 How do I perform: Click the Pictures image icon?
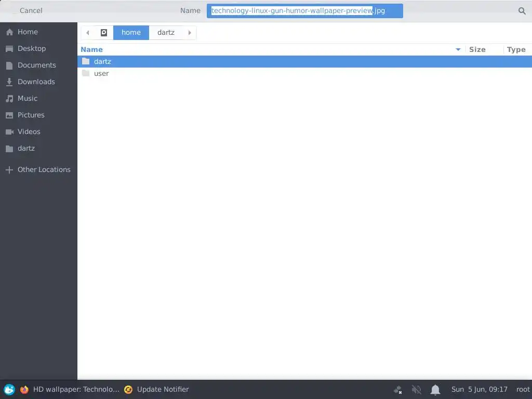9,115
